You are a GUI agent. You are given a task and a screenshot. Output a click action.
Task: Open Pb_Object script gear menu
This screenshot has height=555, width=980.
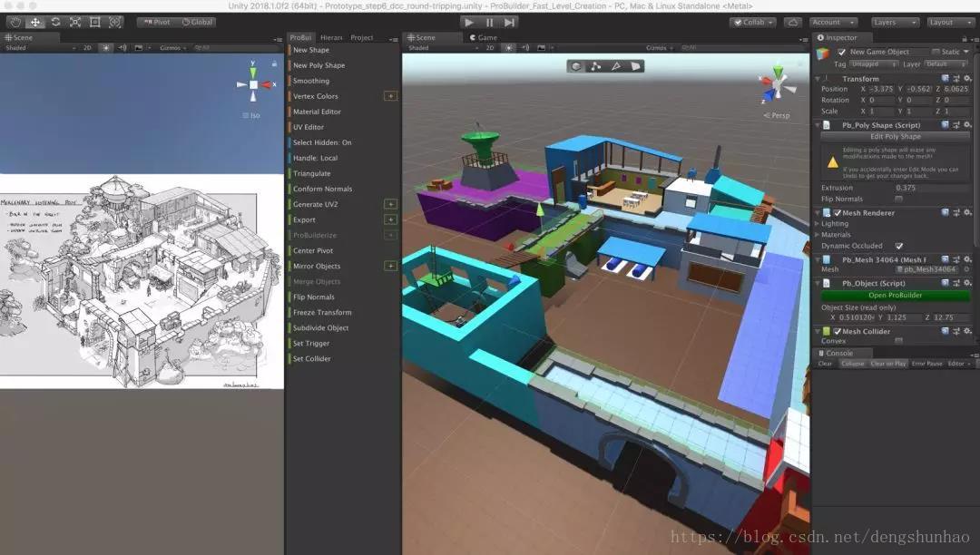coord(967,284)
